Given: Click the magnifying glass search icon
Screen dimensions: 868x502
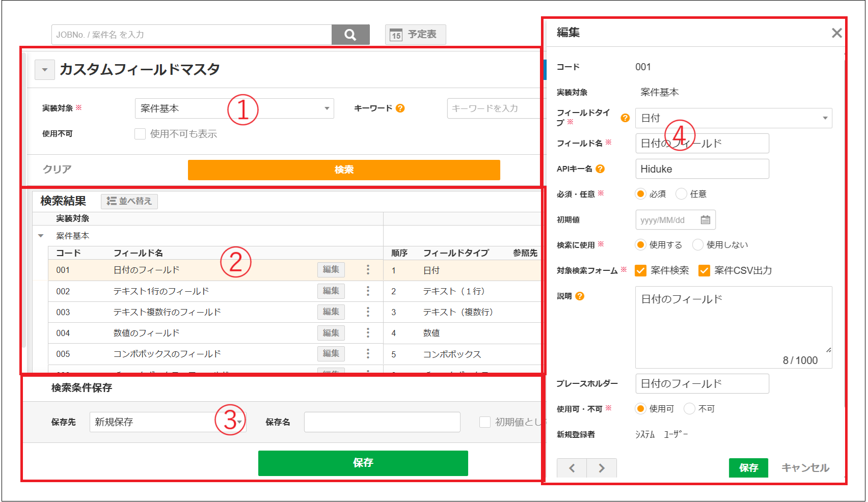Looking at the screenshot, I should 350,35.
